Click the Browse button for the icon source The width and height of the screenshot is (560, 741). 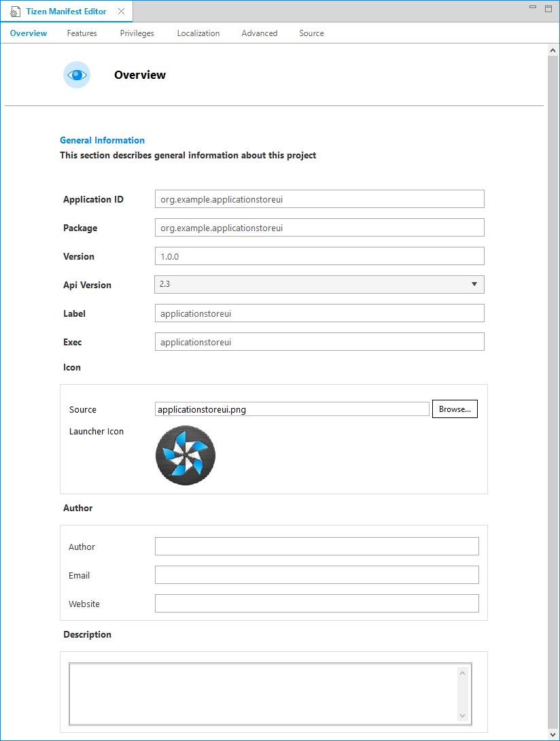(454, 409)
